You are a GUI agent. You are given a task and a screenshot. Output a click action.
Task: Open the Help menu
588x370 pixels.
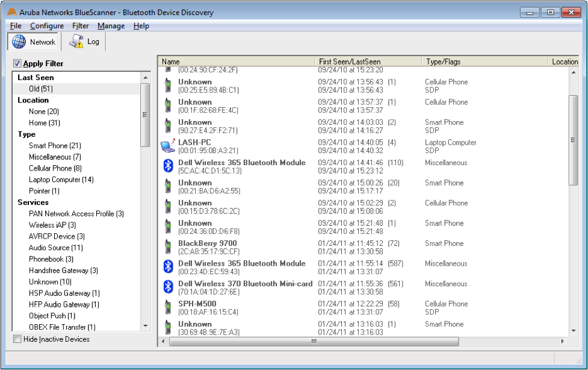point(141,26)
